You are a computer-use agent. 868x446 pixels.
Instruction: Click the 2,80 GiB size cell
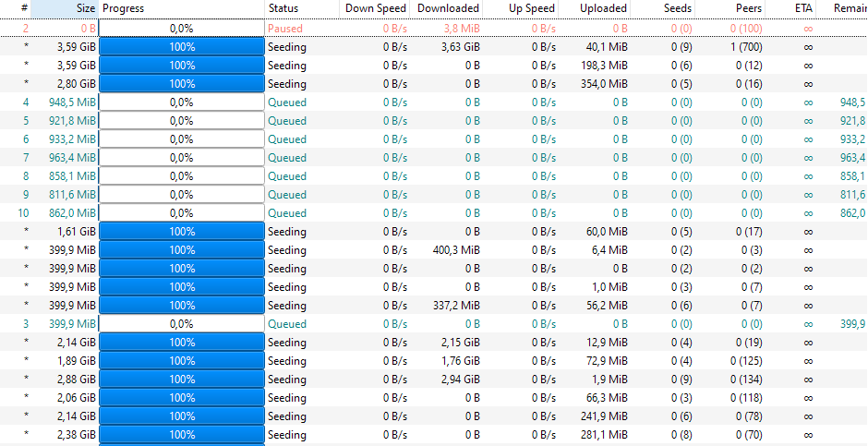pyautogui.click(x=77, y=83)
